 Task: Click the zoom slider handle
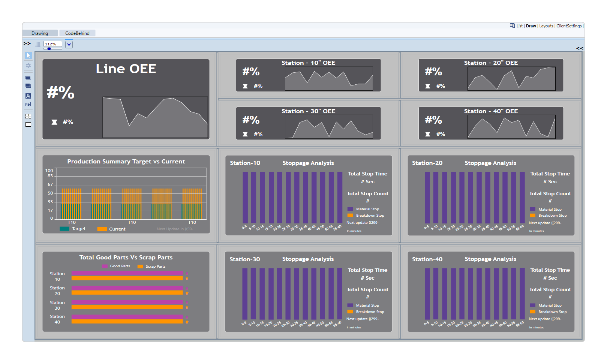click(x=49, y=49)
